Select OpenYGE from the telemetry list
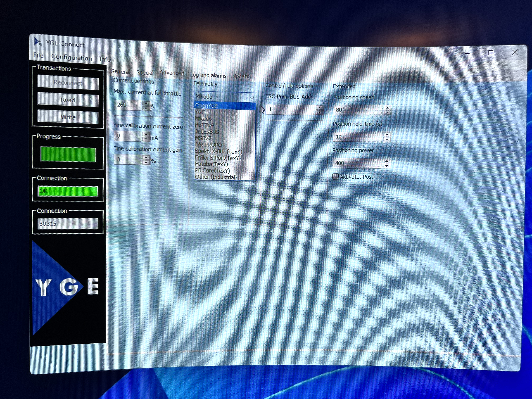The width and height of the screenshot is (532, 399). (206, 106)
